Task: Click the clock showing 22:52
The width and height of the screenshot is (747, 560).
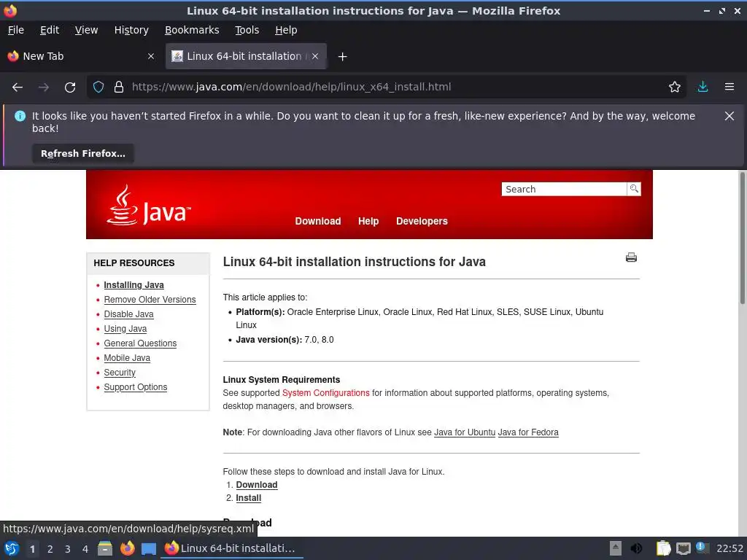Action: tap(729, 548)
